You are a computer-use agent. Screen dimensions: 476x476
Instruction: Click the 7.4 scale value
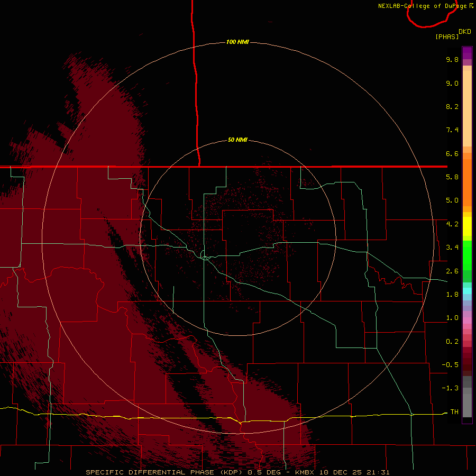[452, 130]
